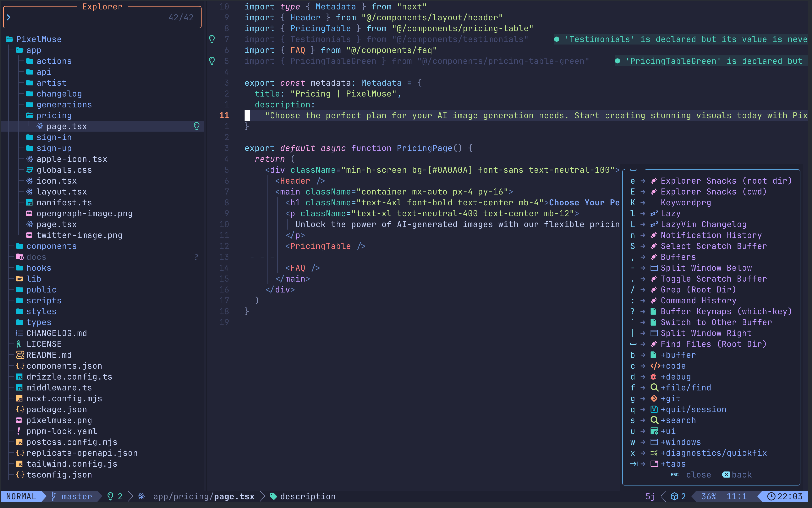Click the lightbulb diagnostic icon on line 7
The width and height of the screenshot is (812, 508).
pyautogui.click(x=212, y=39)
